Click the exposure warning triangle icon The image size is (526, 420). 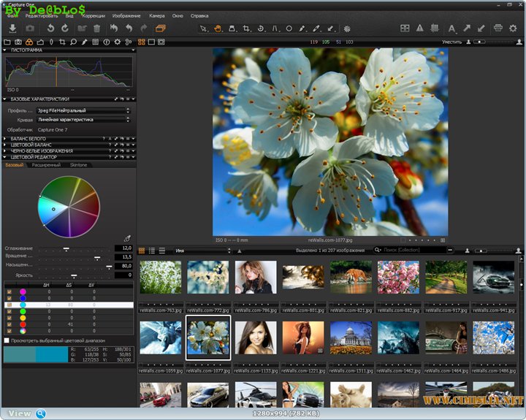click(x=419, y=28)
